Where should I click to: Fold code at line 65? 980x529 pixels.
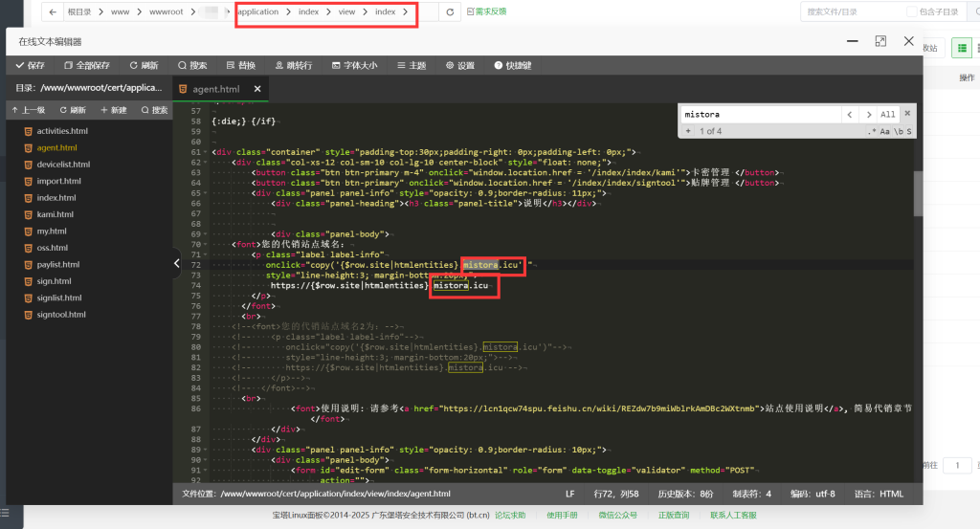point(206,193)
